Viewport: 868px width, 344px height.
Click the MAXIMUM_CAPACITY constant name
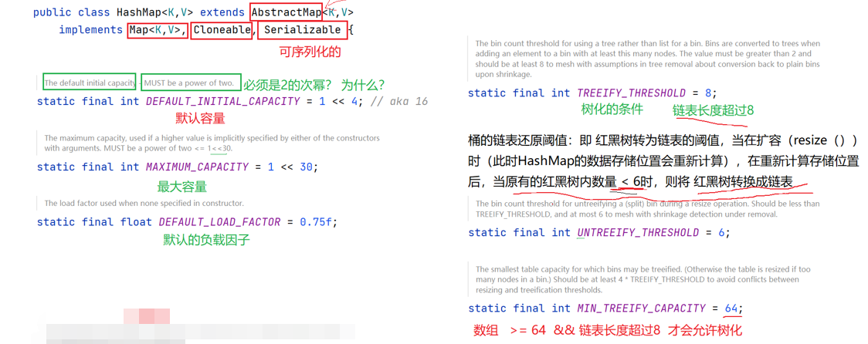coord(197,167)
